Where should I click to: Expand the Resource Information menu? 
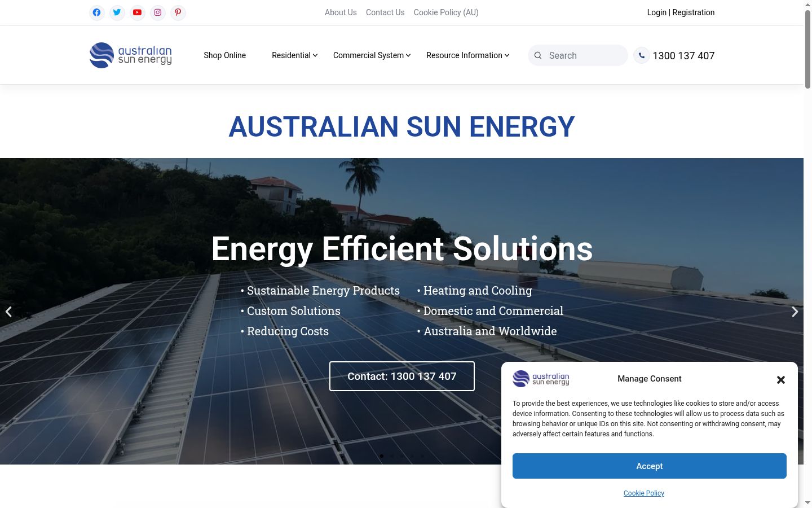[468, 55]
